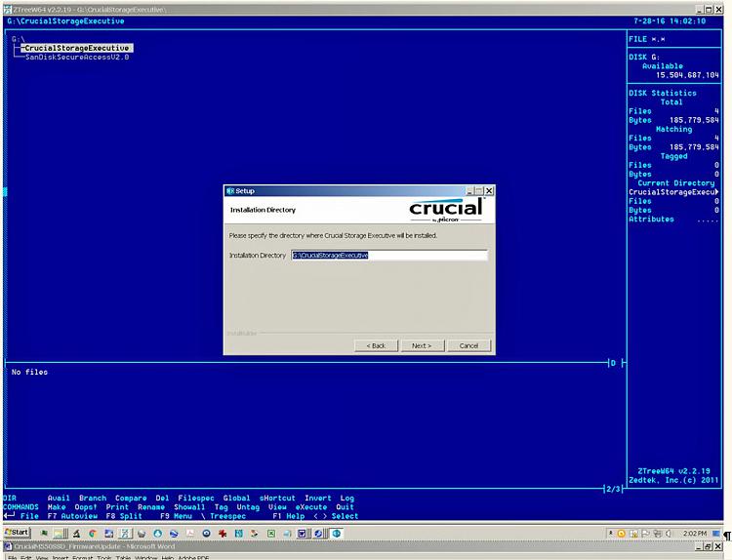Click the Back button in Setup
Image resolution: width=732 pixels, height=560 pixels.
pyautogui.click(x=376, y=345)
